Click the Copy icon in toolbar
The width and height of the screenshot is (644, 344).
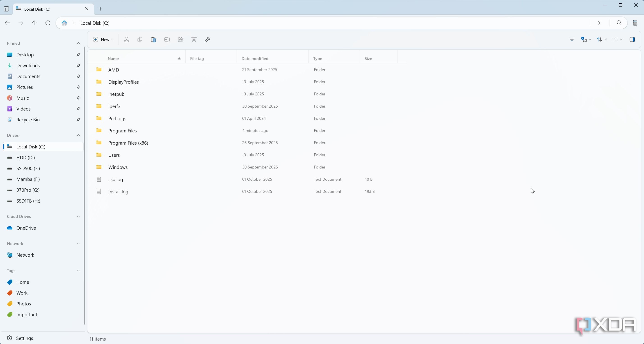(140, 39)
